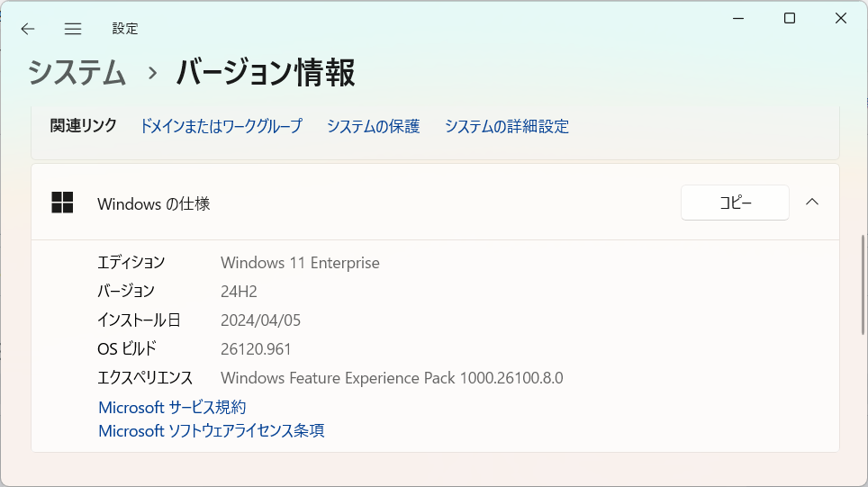Select the Windows 11 Enterprise edition text
The height and width of the screenshot is (487, 868).
pos(300,263)
